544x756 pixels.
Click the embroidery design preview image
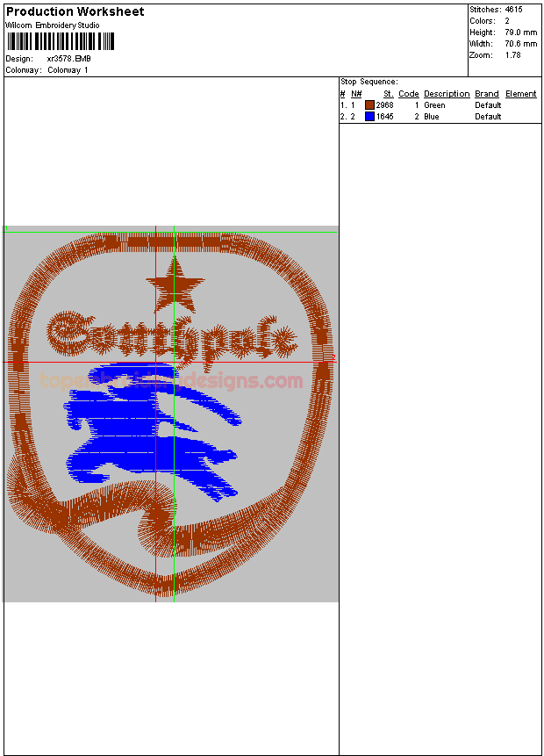click(x=171, y=414)
